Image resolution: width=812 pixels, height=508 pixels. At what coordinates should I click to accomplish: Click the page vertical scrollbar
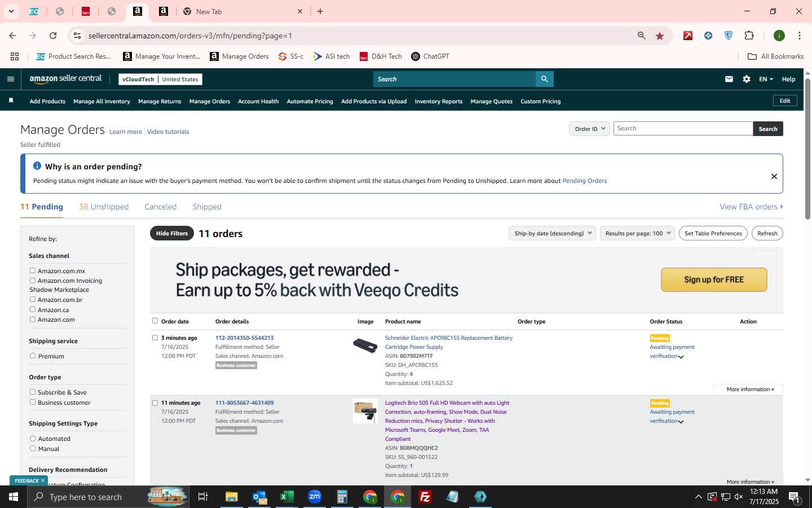pyautogui.click(x=807, y=149)
